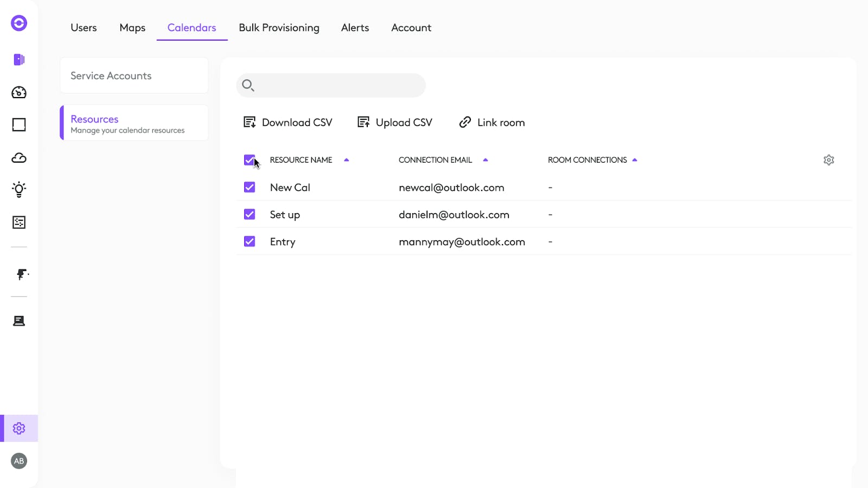Select Service Accounts in the side panel
The height and width of the screenshot is (488, 868).
pos(134,76)
